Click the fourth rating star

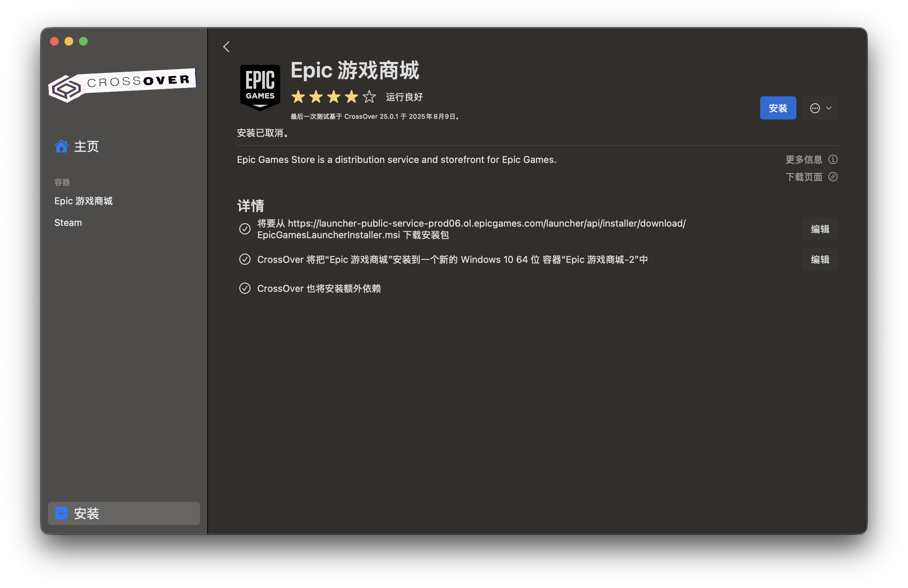point(351,97)
